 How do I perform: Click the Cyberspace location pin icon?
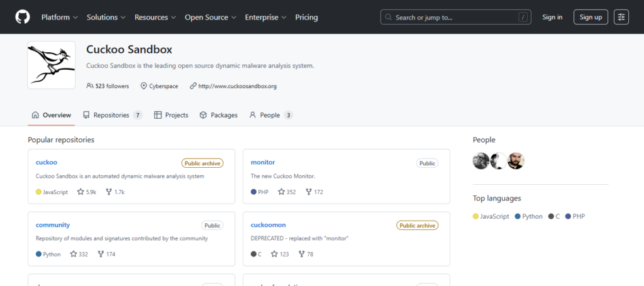[144, 86]
